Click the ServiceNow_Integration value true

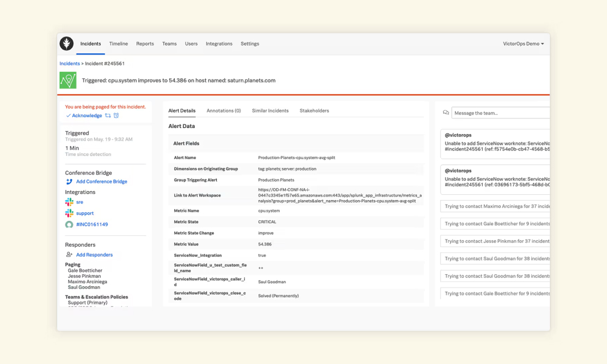262,255
